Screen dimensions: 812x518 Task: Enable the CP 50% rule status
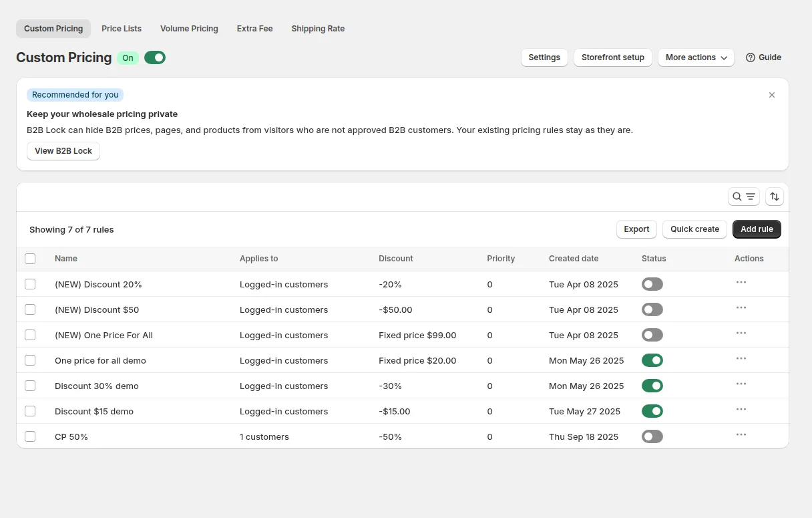click(652, 436)
